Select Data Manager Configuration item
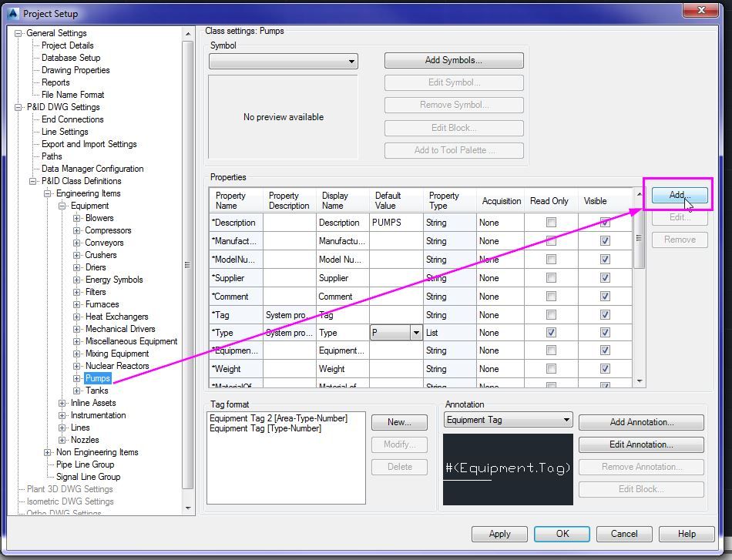732x560 pixels. coord(92,169)
